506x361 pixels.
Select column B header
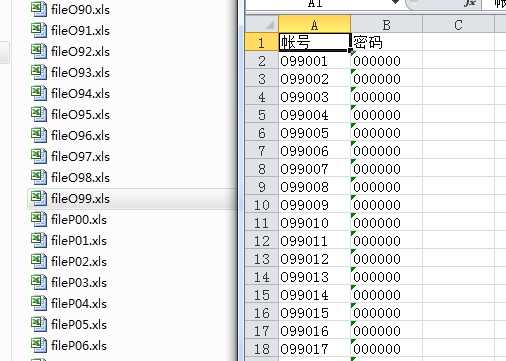point(387,24)
